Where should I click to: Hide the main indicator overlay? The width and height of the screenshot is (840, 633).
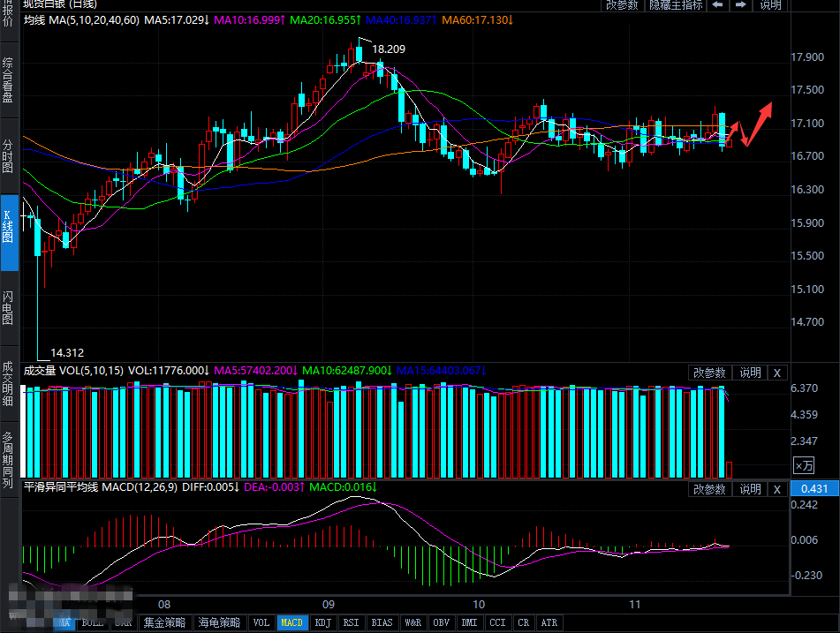click(676, 4)
